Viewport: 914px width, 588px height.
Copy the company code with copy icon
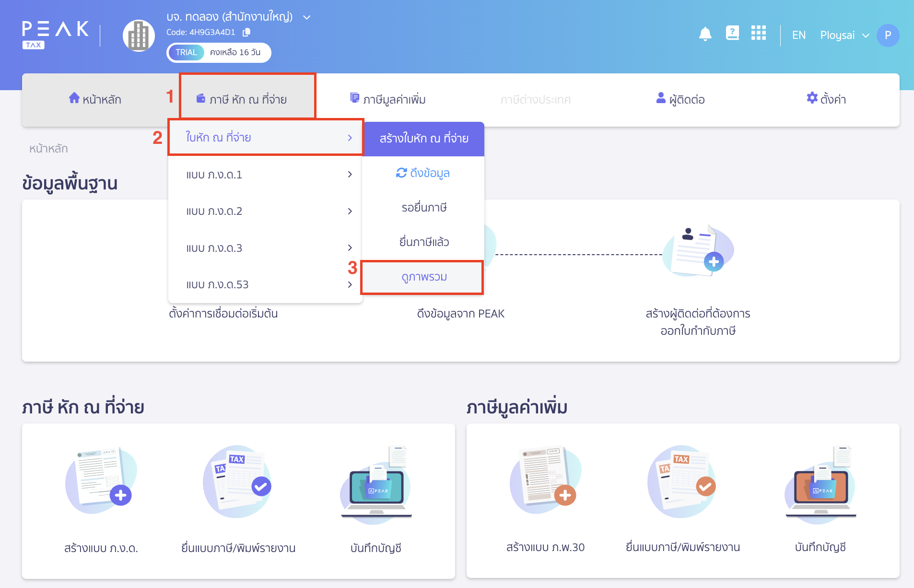point(246,32)
